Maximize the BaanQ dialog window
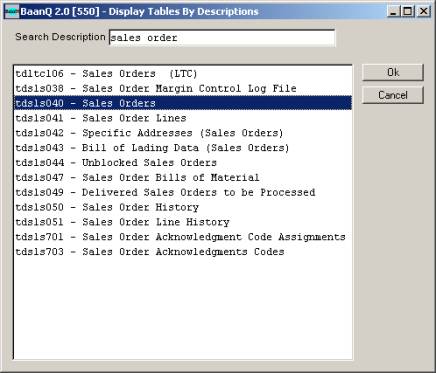 (x=408, y=12)
